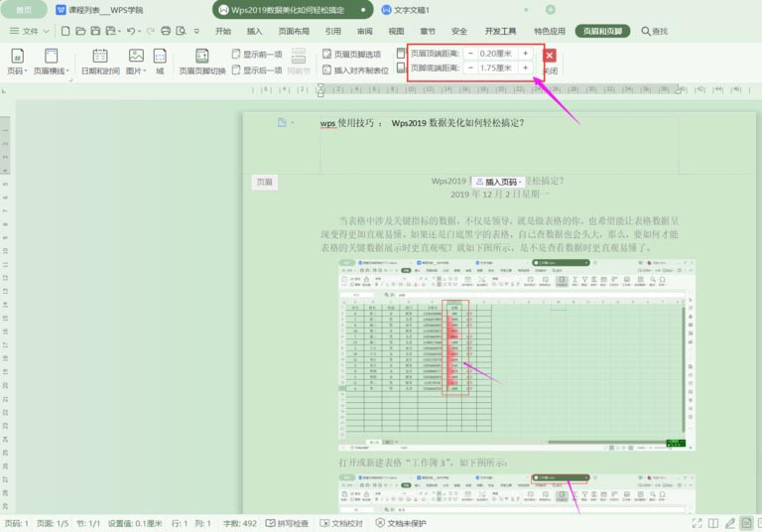
Task: Click the 页面: 1/5 status entry
Action: 53,523
